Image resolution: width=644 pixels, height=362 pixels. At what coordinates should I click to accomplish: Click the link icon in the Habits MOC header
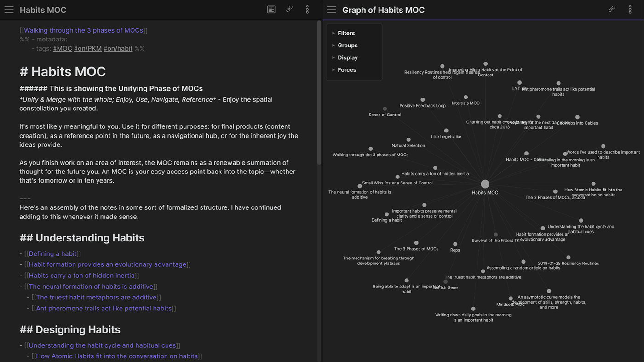(x=289, y=9)
